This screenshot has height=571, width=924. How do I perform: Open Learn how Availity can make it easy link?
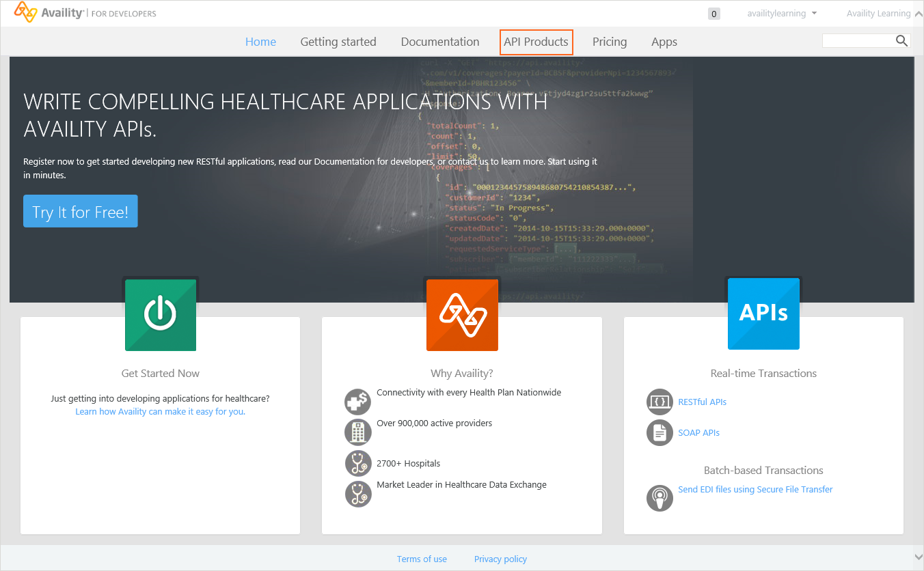[x=161, y=412]
